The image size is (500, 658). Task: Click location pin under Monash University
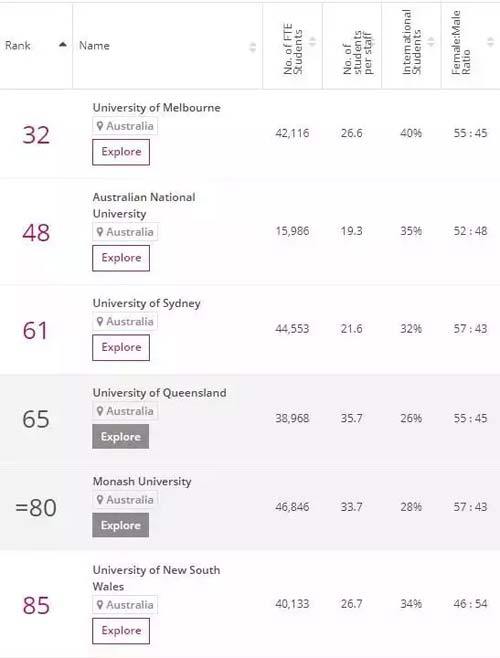point(100,499)
